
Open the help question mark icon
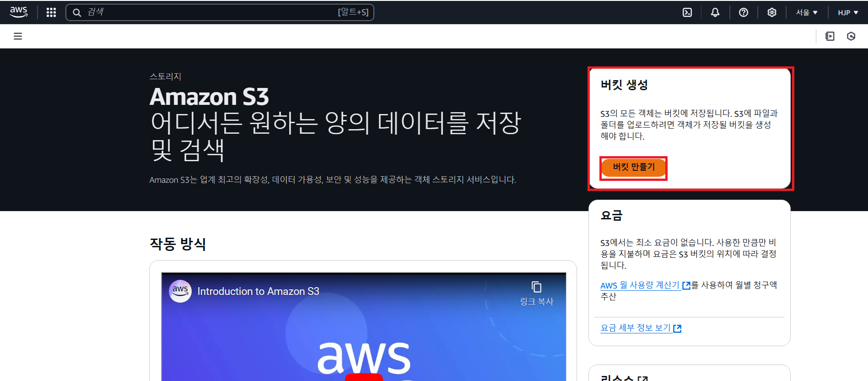(x=744, y=12)
